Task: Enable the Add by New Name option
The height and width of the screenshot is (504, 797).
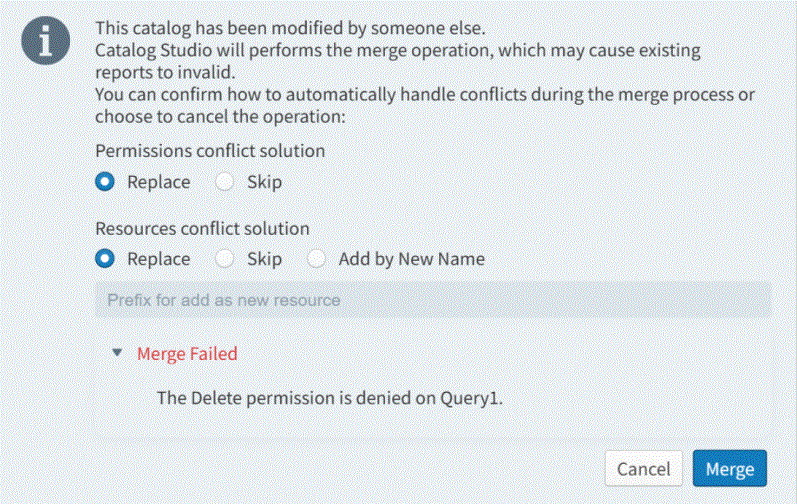Action: (x=317, y=259)
